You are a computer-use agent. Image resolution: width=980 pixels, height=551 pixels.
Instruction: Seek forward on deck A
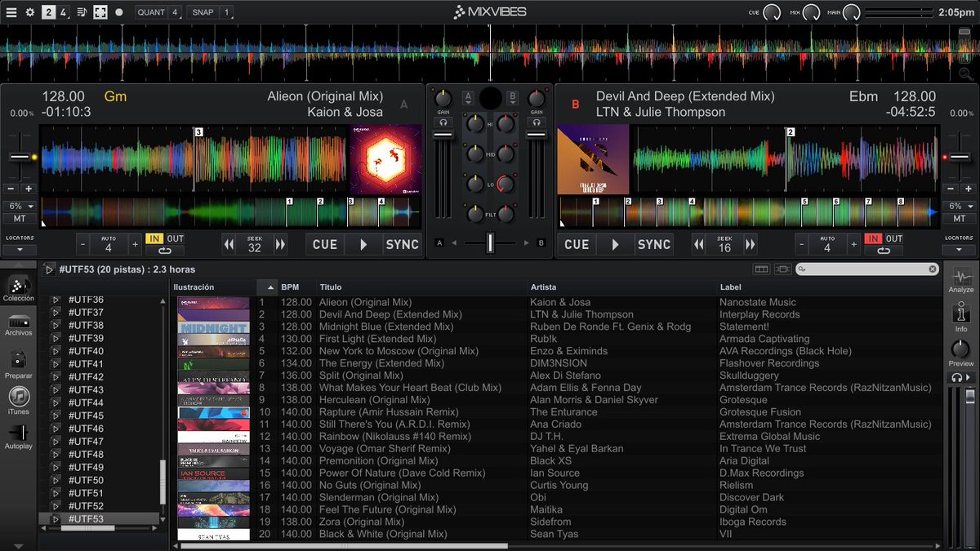(x=280, y=244)
